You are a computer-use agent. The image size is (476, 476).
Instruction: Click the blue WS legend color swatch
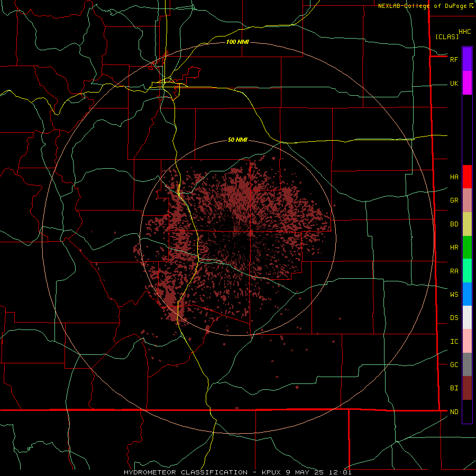pyautogui.click(x=467, y=294)
